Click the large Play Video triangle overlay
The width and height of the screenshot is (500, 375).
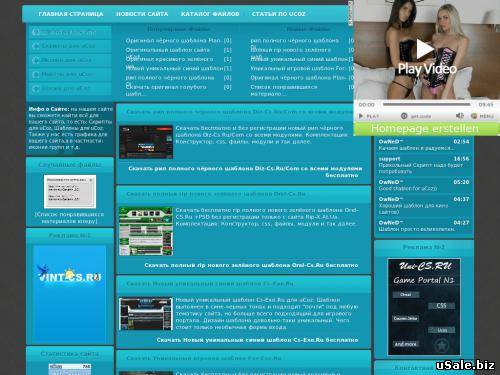pyautogui.click(x=425, y=49)
